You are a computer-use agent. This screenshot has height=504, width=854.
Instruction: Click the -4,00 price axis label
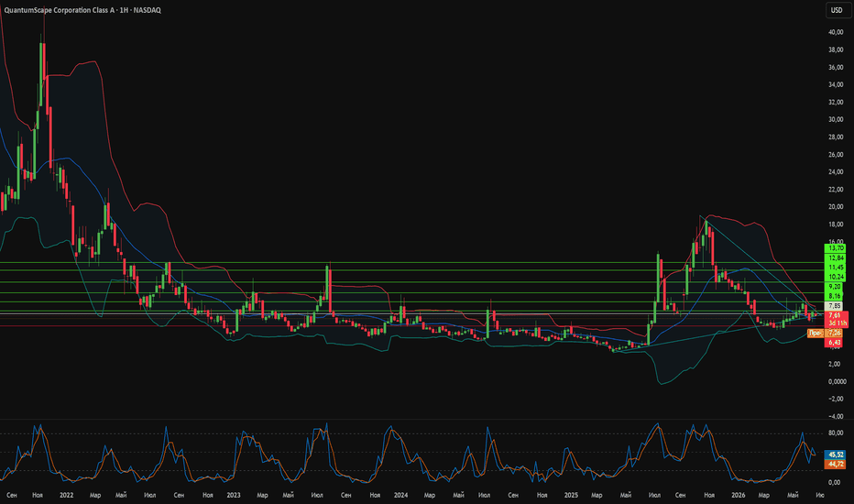(836, 416)
